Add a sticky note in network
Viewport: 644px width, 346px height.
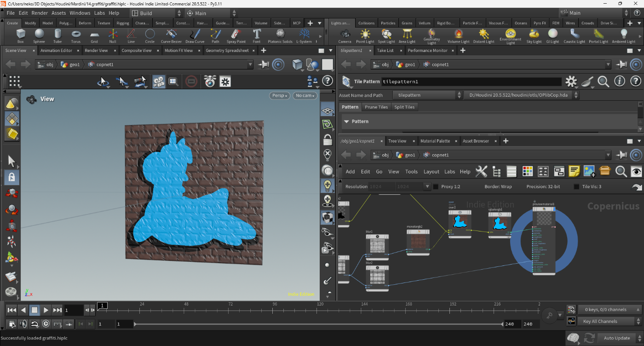point(574,172)
